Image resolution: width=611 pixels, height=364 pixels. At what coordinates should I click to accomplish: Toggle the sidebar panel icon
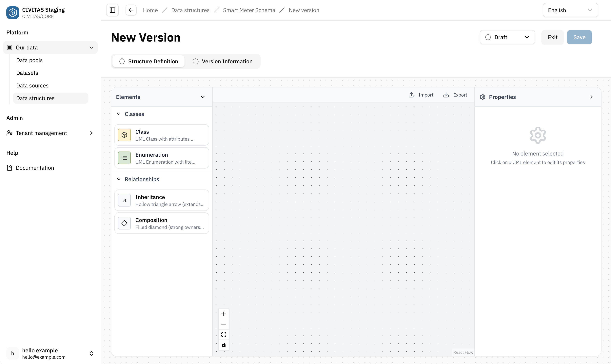pyautogui.click(x=112, y=10)
